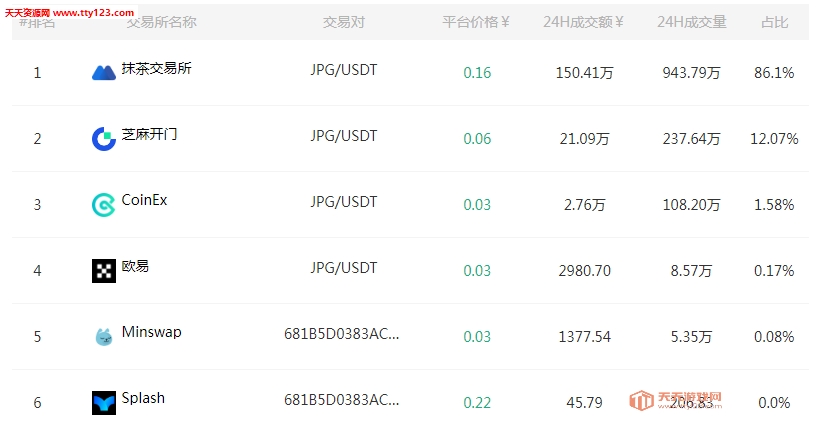Click the Minswap cat logo icon
Viewport: 819px width, 425px height.
tap(104, 337)
